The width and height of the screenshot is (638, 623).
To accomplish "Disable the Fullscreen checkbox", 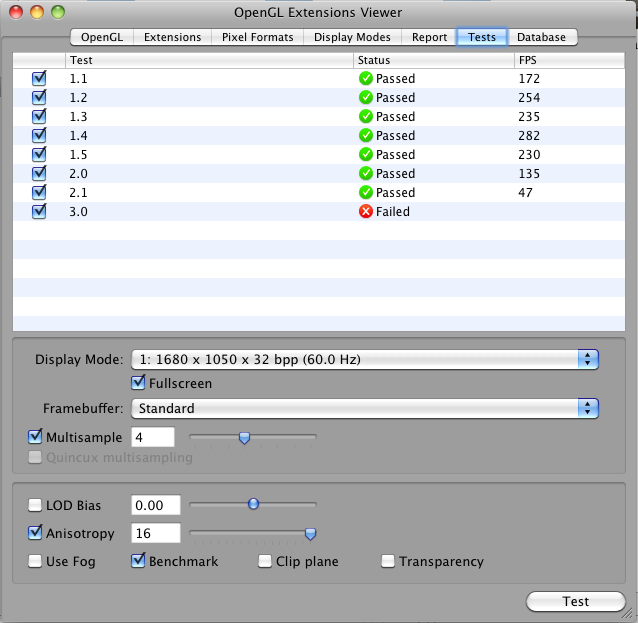I will click(x=138, y=383).
